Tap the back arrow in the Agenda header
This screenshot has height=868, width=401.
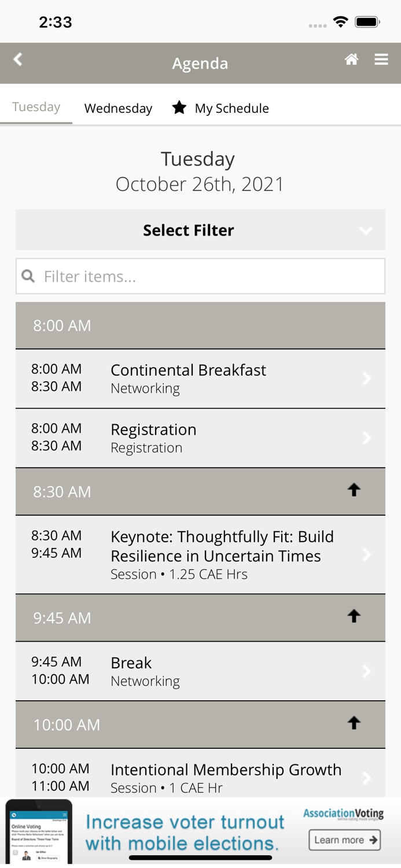coord(17,58)
